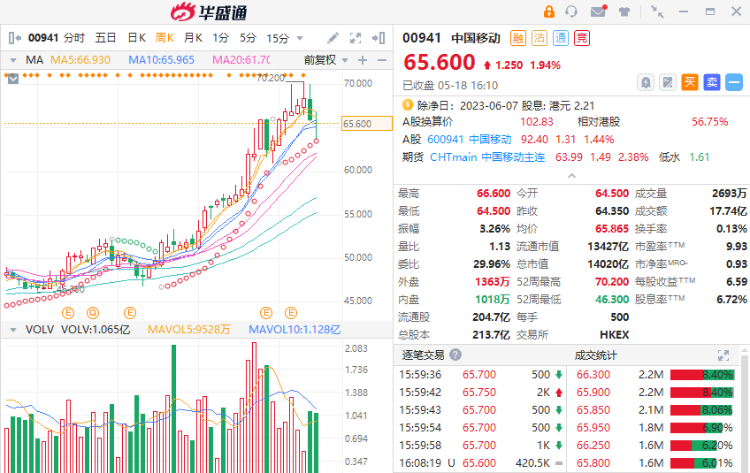Click the 52周最高 value 70.200
The width and height of the screenshot is (750, 473).
click(x=612, y=282)
